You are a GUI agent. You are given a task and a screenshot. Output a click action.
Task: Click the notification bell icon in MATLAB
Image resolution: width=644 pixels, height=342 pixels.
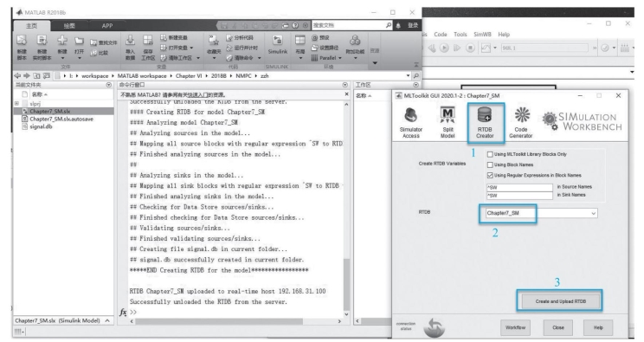[x=398, y=25]
